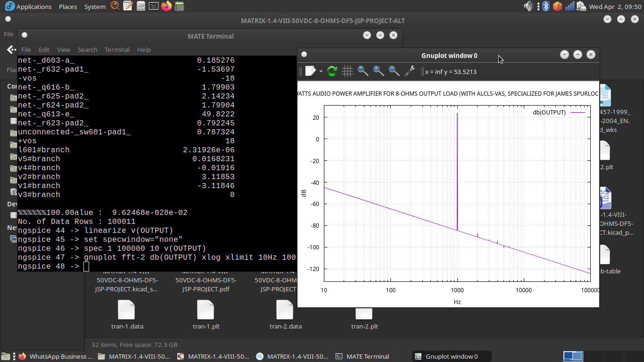Open the Gnuplot export dropdown arrow
Screen dimensions: 644x362
[x=321, y=71]
